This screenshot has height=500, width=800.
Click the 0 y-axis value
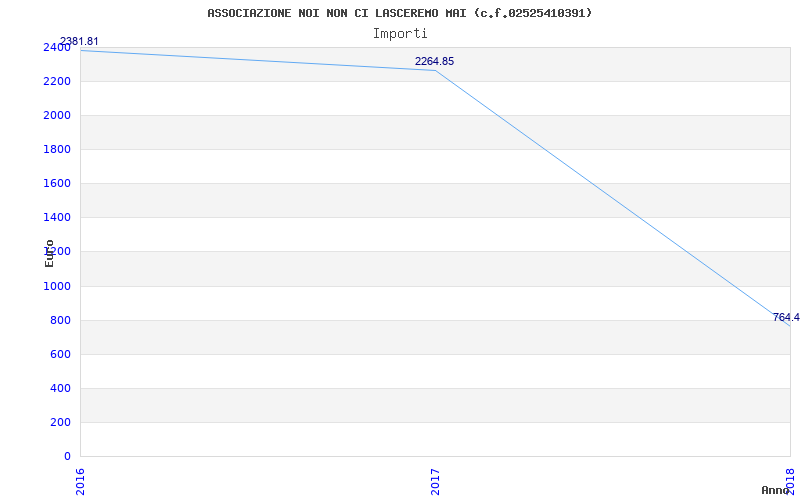coord(67,456)
